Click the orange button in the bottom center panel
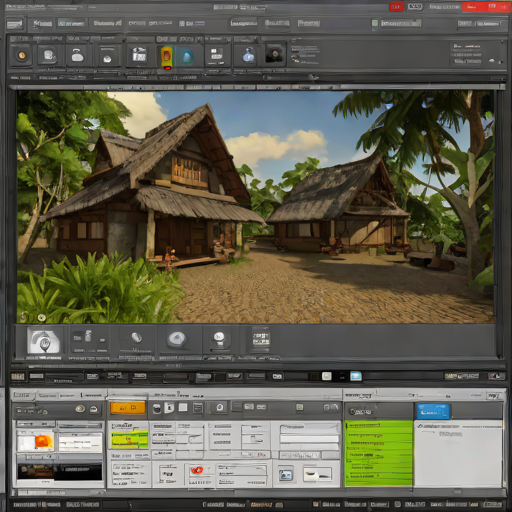Screen dimensions: 512x512 click(128, 408)
